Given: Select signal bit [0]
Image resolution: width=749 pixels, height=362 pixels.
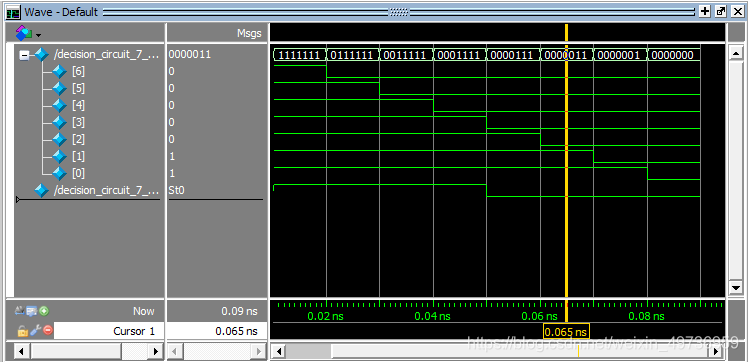Looking at the screenshot, I should pyautogui.click(x=78, y=173).
